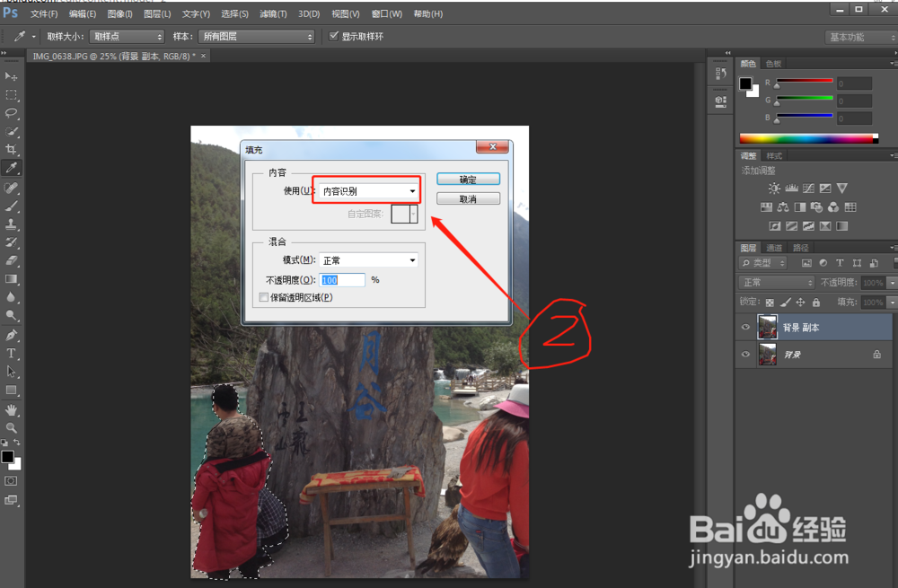Select the Dodge tool

(x=11, y=315)
